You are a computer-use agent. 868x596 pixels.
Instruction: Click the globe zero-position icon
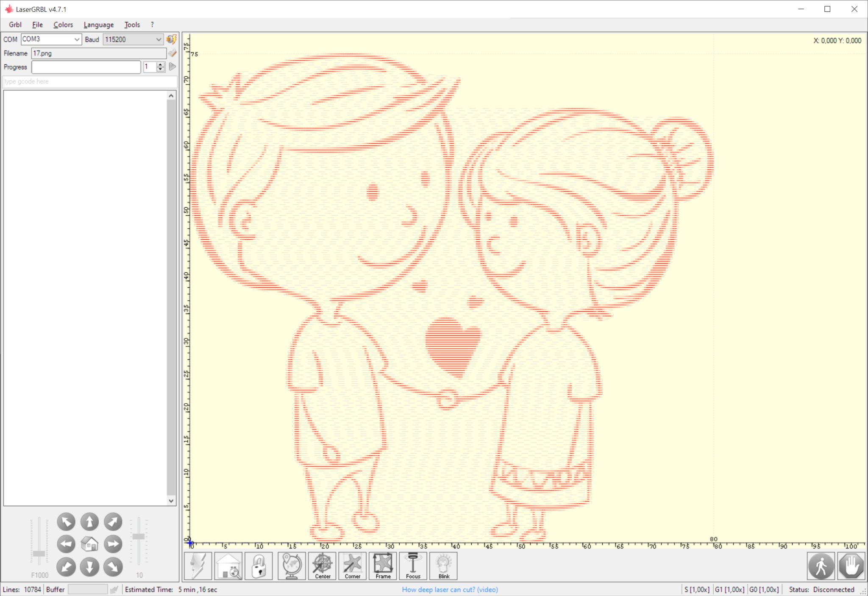[292, 566]
